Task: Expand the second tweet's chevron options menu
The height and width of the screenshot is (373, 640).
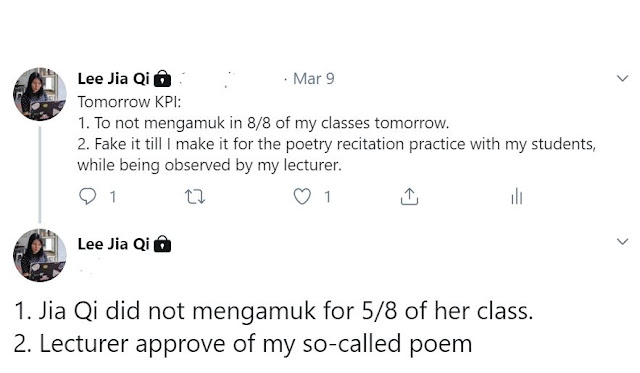Action: click(622, 242)
